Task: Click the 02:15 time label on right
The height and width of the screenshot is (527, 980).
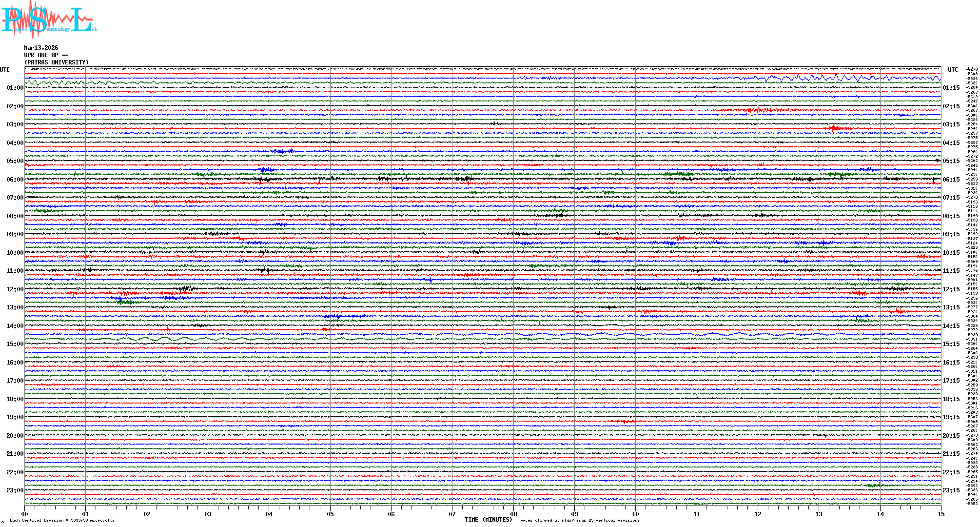Action: [951, 106]
